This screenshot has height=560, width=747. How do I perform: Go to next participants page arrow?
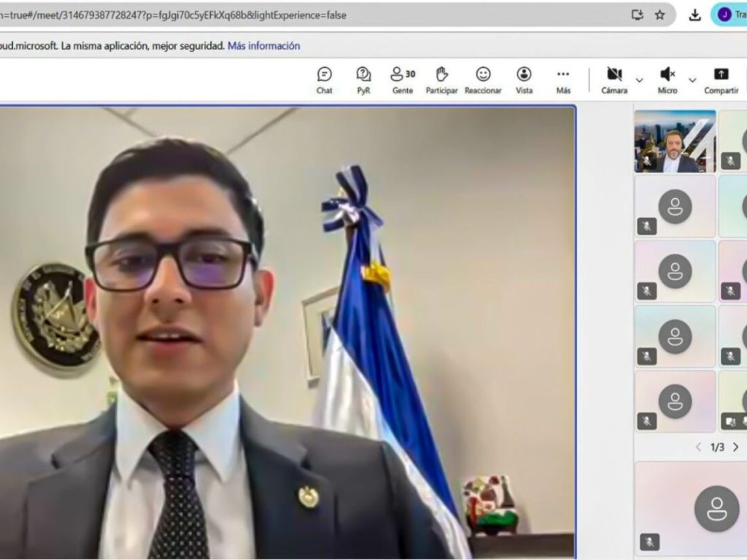(x=736, y=447)
